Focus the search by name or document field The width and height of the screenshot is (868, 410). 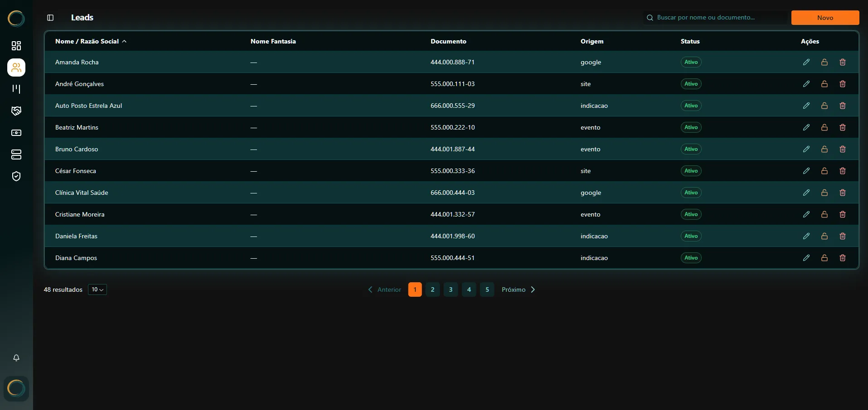coord(715,18)
